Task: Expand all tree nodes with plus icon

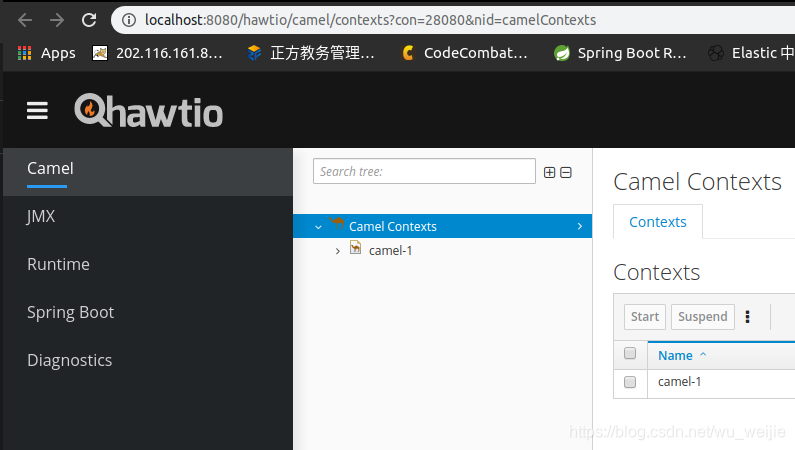Action: 550,172
